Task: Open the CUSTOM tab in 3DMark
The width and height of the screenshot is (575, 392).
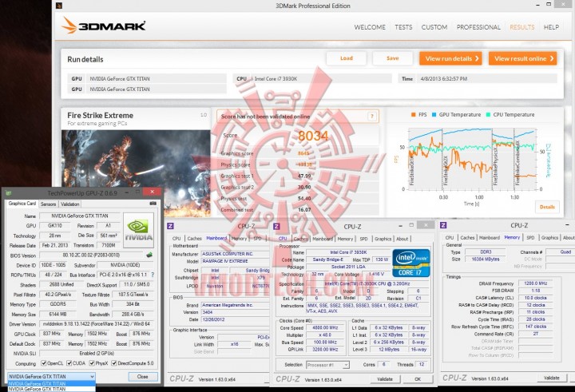Action: click(434, 27)
